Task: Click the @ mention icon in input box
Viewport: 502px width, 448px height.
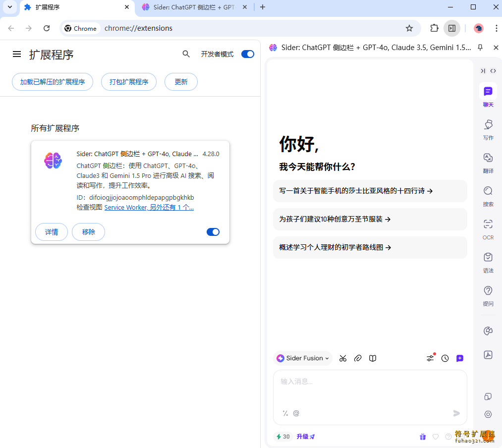Action: (296, 413)
